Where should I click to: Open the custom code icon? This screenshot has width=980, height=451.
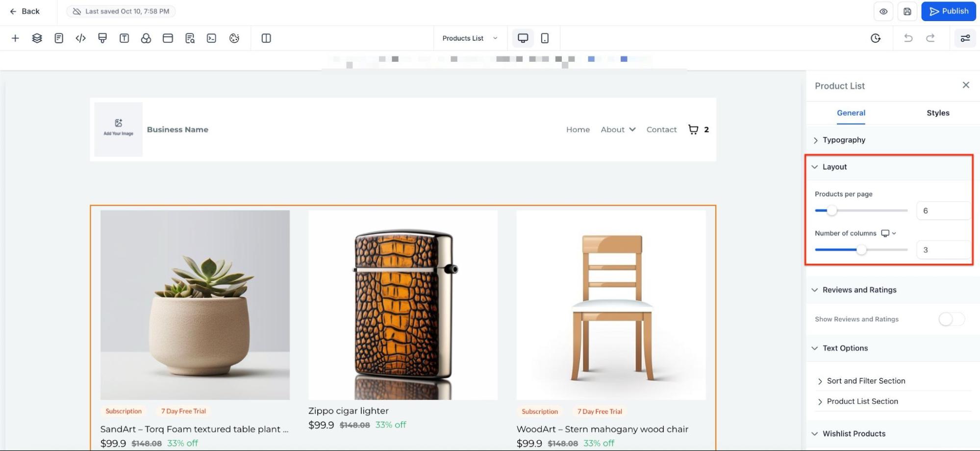[80, 38]
